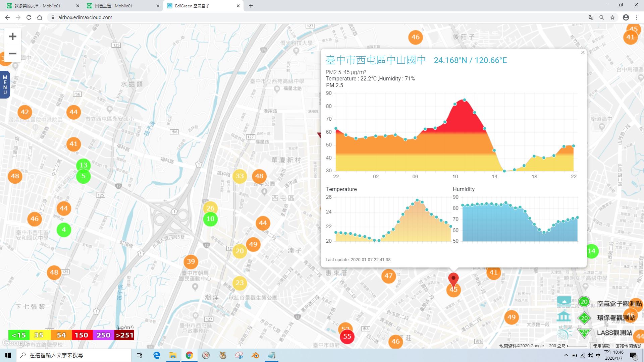Zoom in the map with plus button
The image size is (644, 362).
12,37
